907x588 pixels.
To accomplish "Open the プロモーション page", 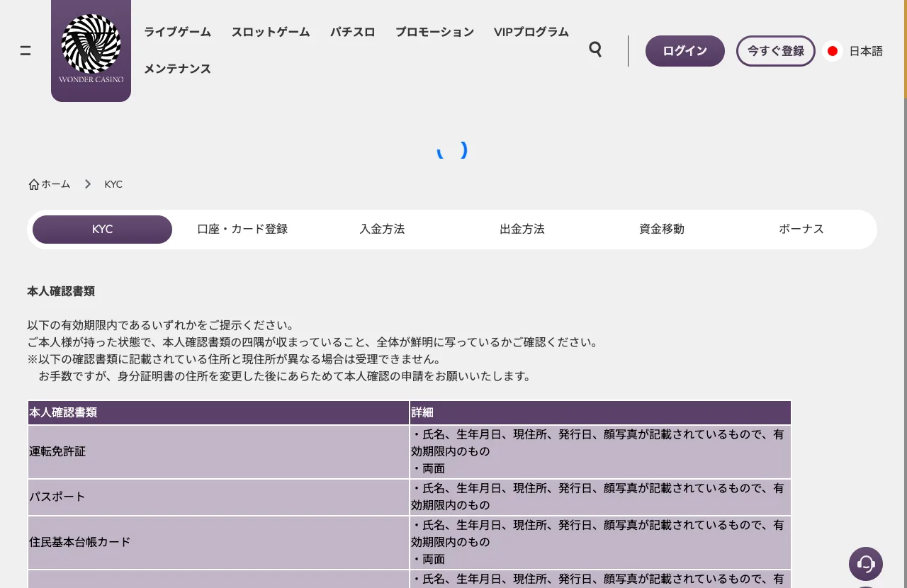I will pyautogui.click(x=434, y=32).
